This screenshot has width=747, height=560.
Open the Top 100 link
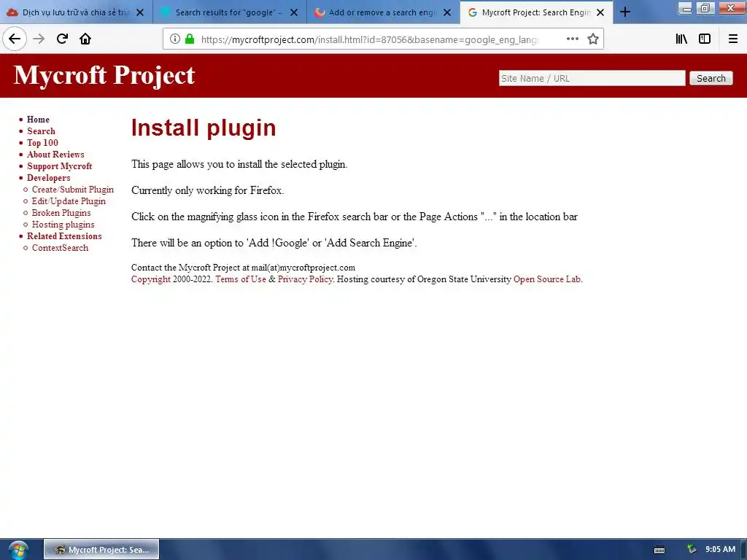pyautogui.click(x=42, y=143)
